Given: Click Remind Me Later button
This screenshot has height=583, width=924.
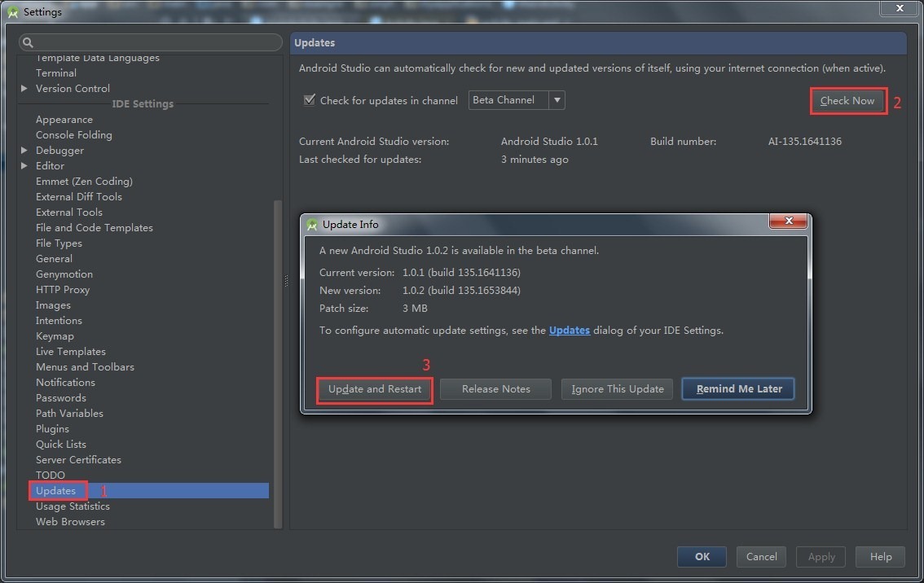Looking at the screenshot, I should coord(738,389).
